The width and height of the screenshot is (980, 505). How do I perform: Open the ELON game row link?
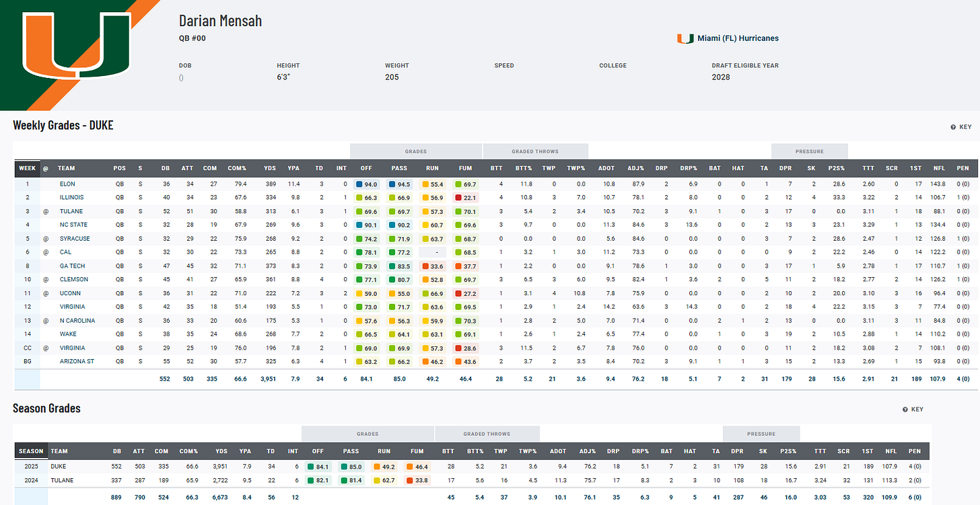67,184
